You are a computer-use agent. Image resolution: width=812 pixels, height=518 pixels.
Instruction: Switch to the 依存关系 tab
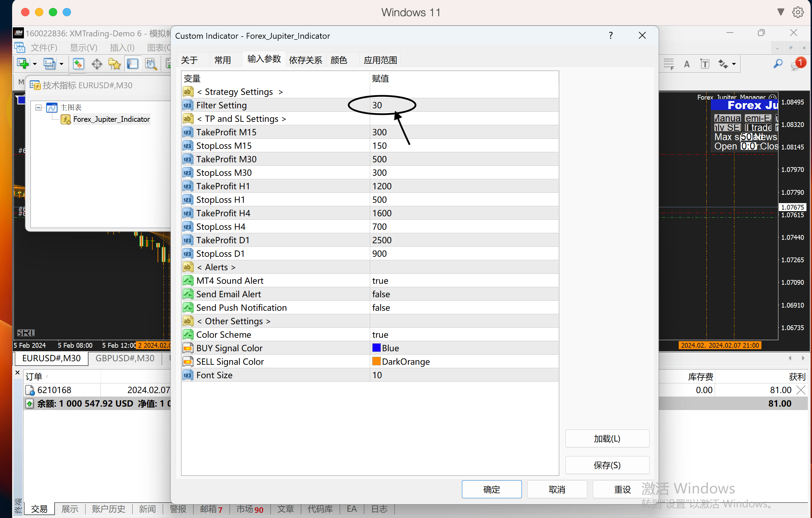(306, 60)
